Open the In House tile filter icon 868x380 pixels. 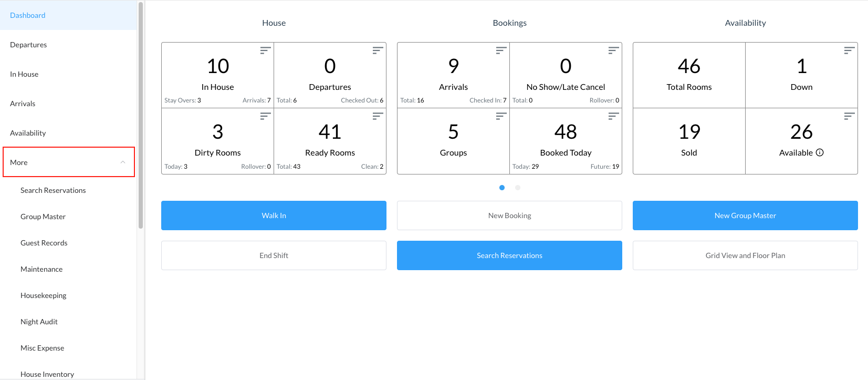[265, 50]
